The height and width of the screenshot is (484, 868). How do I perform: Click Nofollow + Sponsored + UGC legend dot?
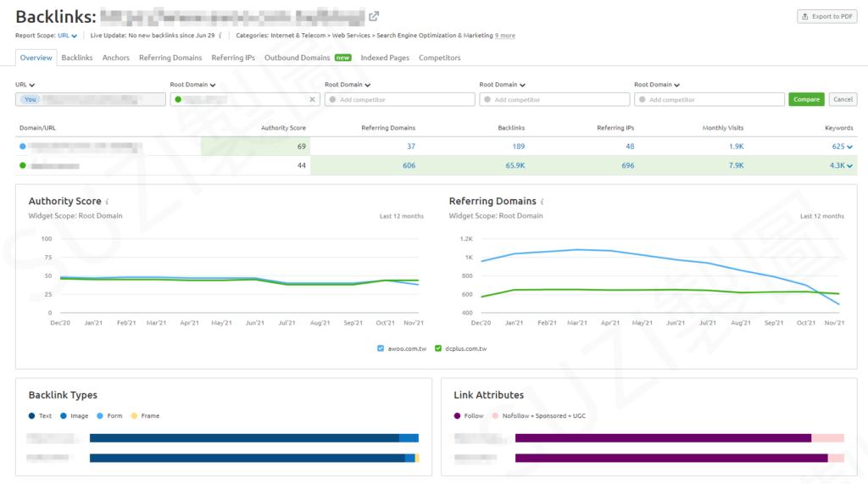tap(495, 416)
